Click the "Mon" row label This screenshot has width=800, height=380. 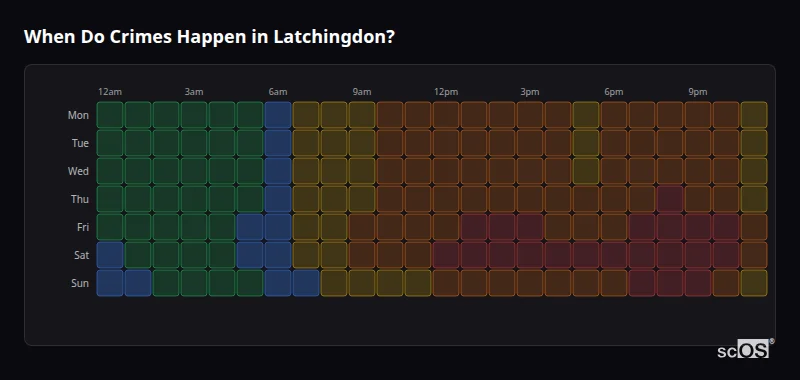tap(78, 115)
